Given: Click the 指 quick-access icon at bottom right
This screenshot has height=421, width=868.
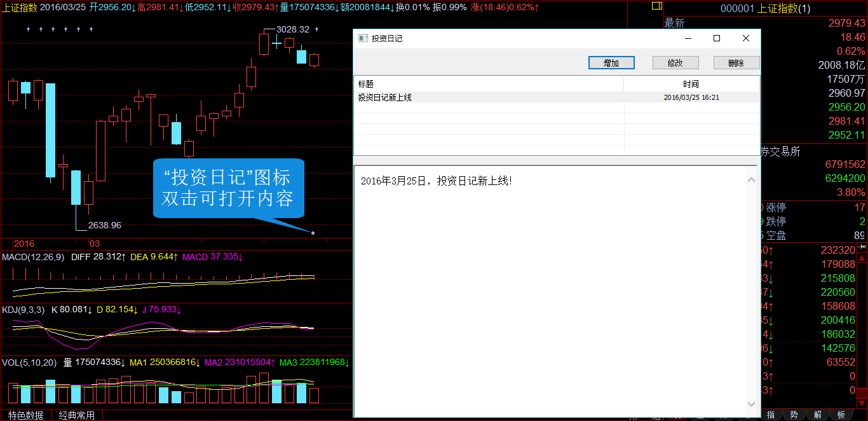Looking at the screenshot, I should (x=770, y=414).
